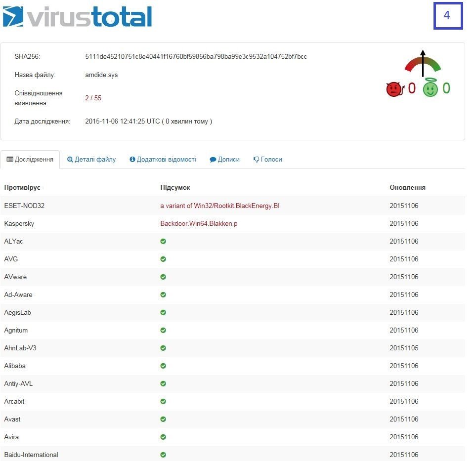Click the SHA256 hash value

(196, 57)
